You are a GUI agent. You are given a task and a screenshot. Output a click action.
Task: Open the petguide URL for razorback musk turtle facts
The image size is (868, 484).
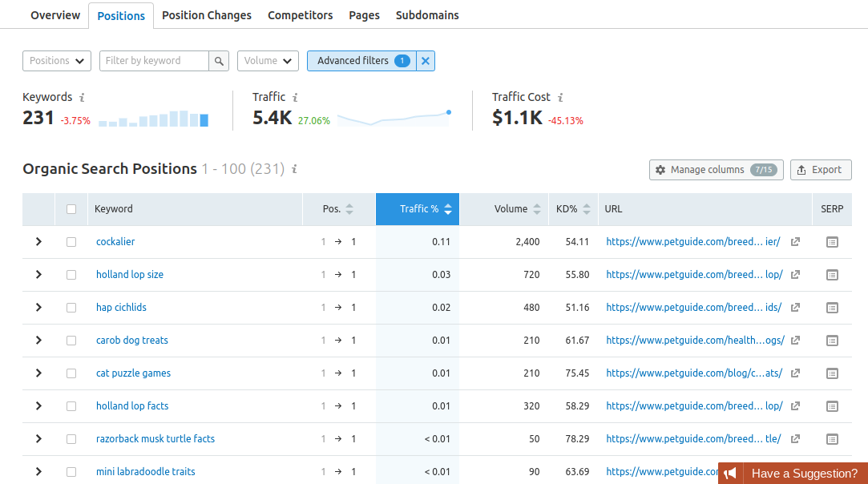692,438
